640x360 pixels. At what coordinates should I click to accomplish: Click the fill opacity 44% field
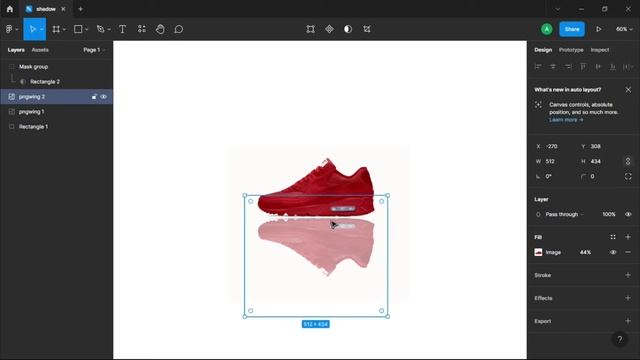click(585, 252)
